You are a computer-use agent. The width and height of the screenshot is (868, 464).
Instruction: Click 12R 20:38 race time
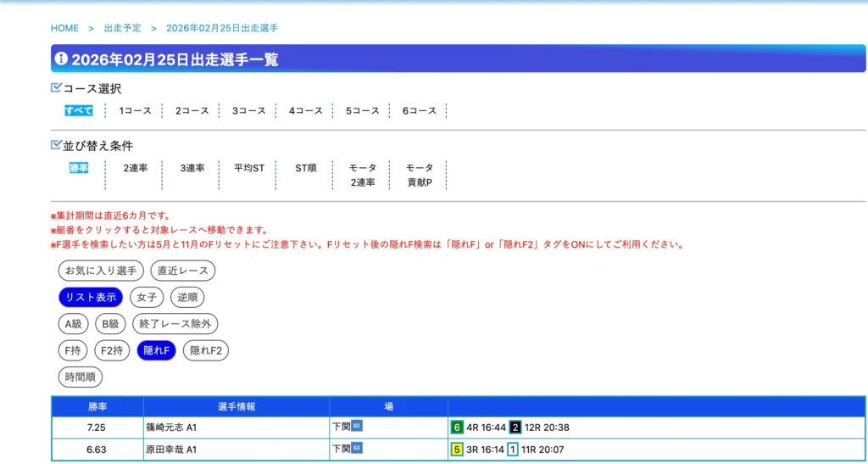[x=546, y=428]
